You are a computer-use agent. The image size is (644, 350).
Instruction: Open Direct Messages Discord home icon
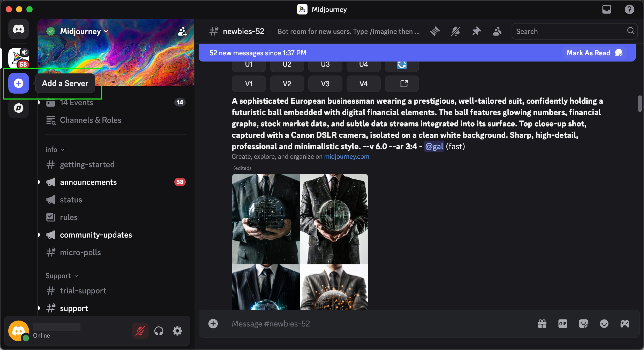coord(19,29)
